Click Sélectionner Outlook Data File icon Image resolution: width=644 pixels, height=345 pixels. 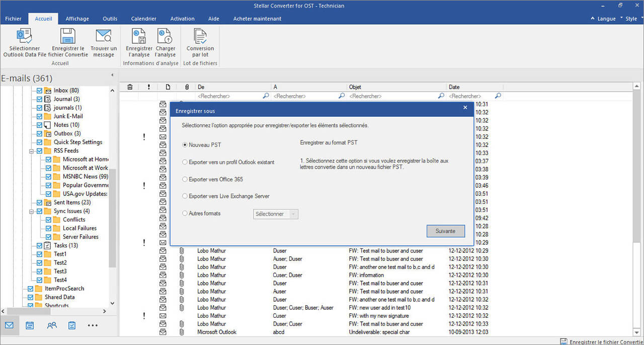(24, 36)
